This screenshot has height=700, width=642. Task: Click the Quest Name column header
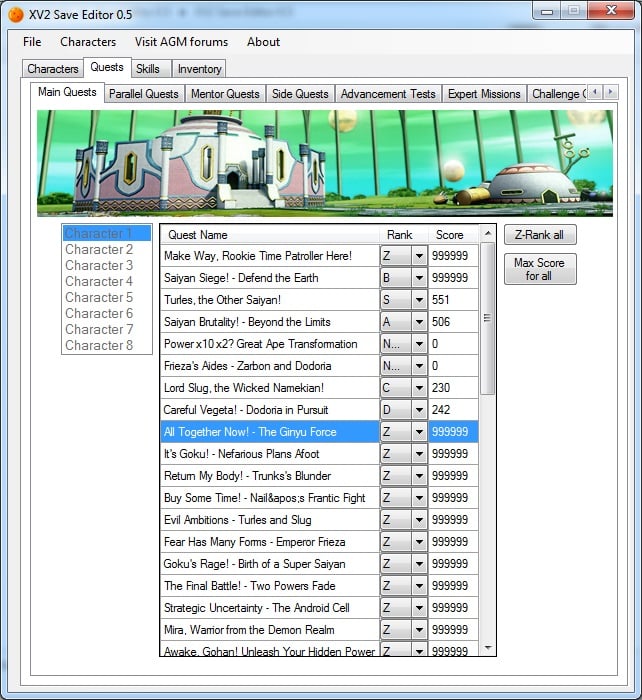click(270, 235)
